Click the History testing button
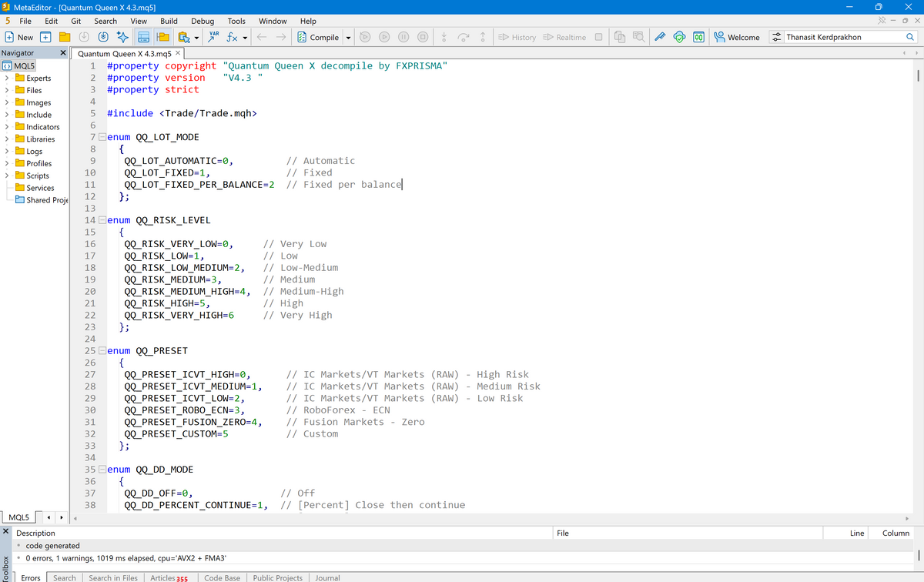 tap(517, 37)
